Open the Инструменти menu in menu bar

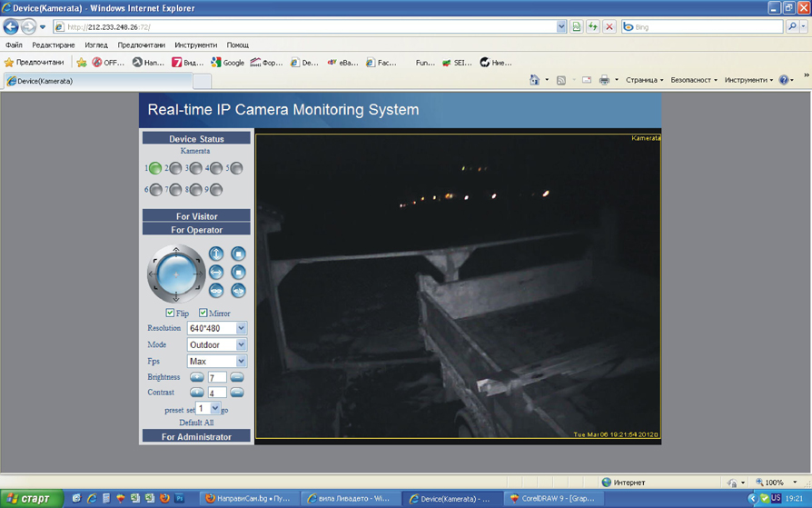(x=195, y=45)
